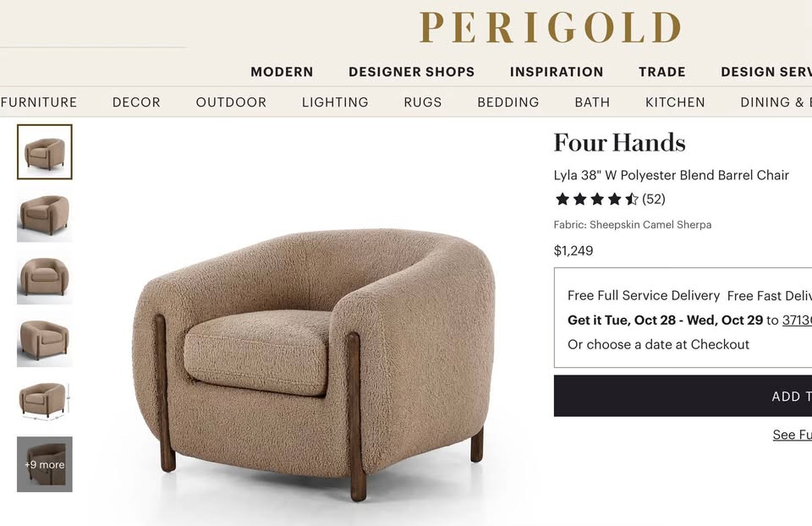
Task: Browse the Furniture category
Action: pyautogui.click(x=39, y=102)
